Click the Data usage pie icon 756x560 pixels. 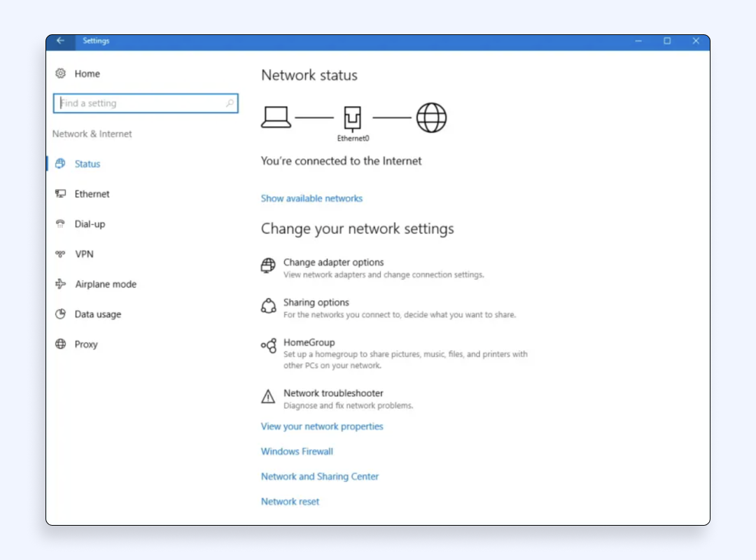point(60,314)
